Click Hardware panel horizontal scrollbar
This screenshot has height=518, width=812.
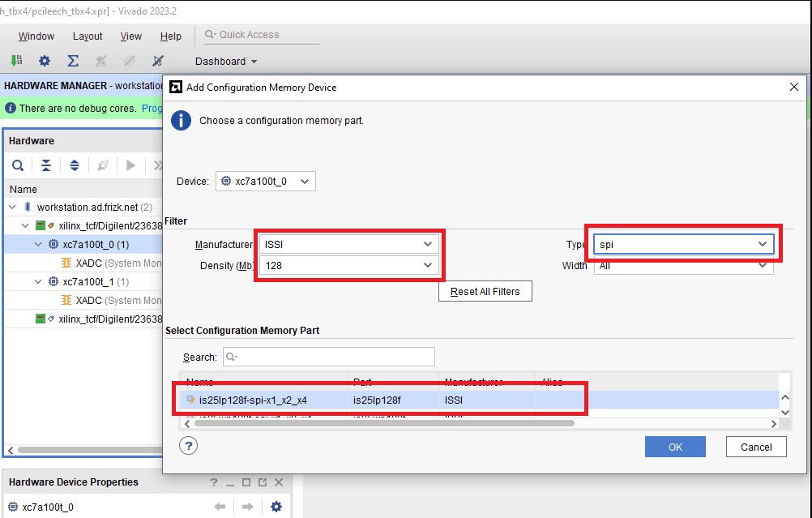89,450
